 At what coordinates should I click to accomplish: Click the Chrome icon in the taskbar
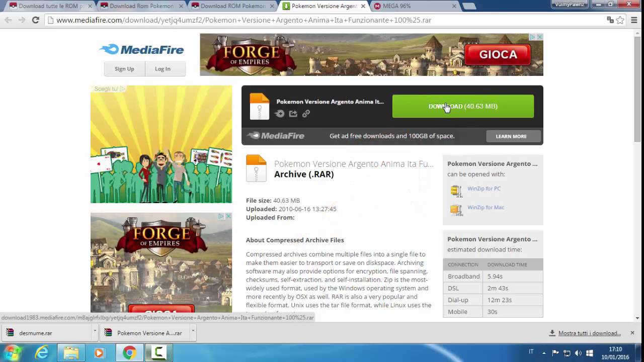pyautogui.click(x=129, y=353)
